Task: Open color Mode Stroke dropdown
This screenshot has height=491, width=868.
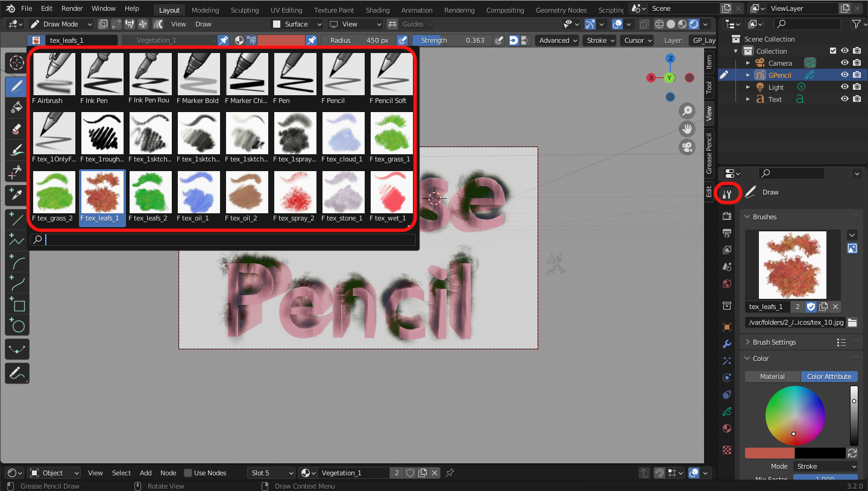Action: 825,466
